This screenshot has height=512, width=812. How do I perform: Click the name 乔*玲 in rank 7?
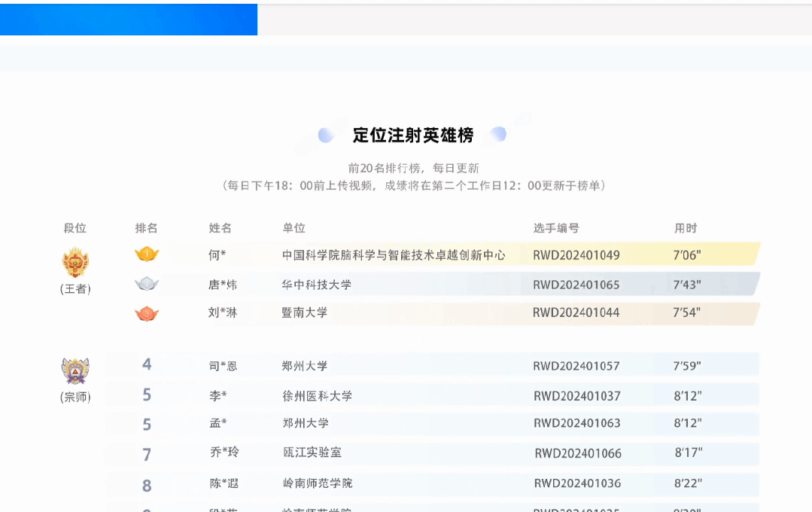(x=224, y=453)
